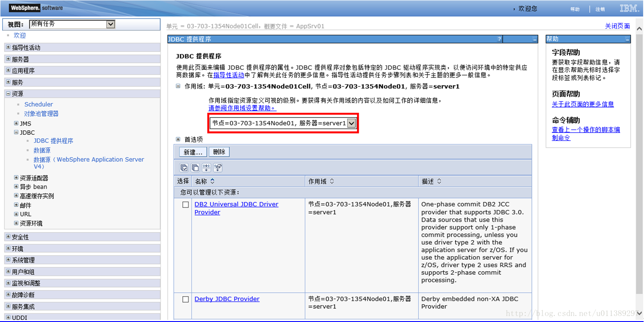Viewport: 644px width, 322px height.
Task: Expand the 邮件 node
Action: [16, 205]
